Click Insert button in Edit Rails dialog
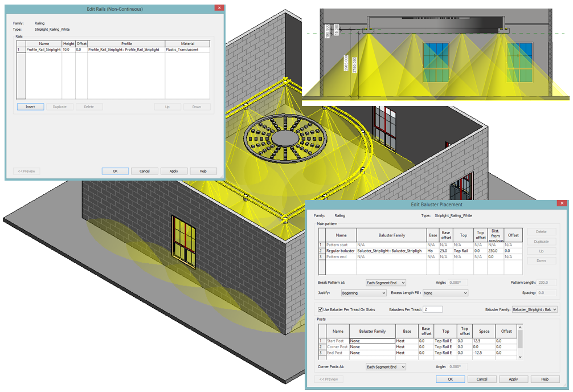 pyautogui.click(x=30, y=107)
